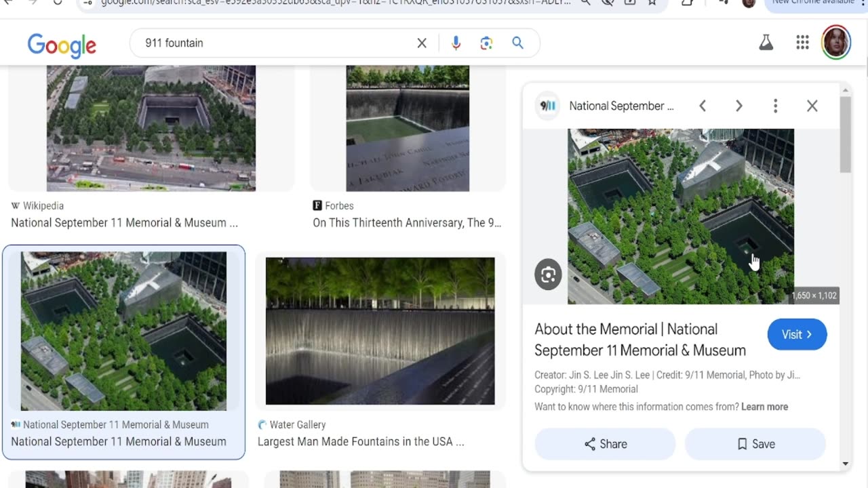This screenshot has width=868, height=488.
Task: Open Search Labs flask icon
Action: pos(766,43)
